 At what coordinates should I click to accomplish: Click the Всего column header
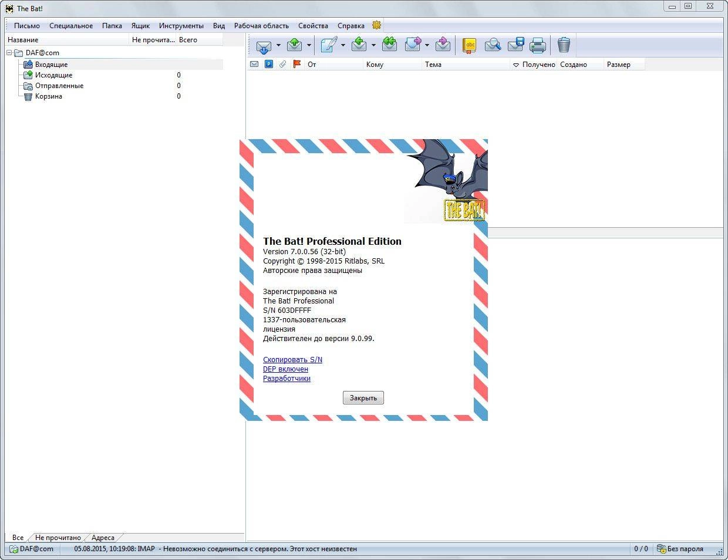200,40
